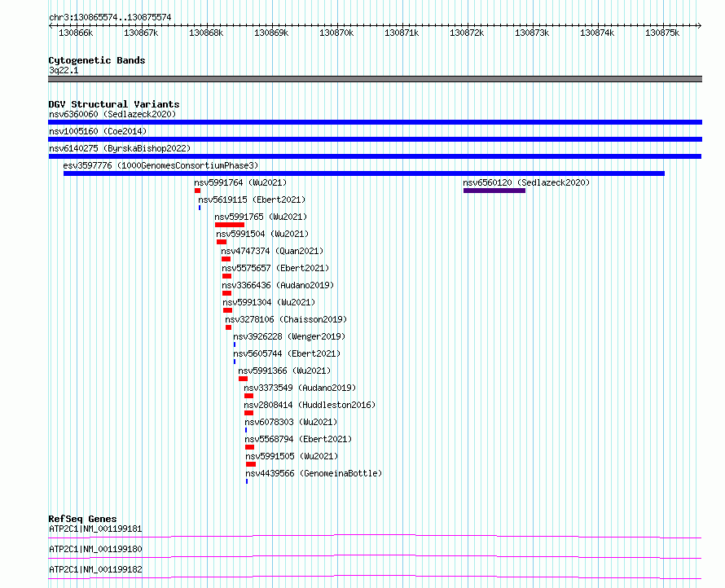725x588 pixels.
Task: Click red bar under nsv2808414
Action: coord(248,413)
